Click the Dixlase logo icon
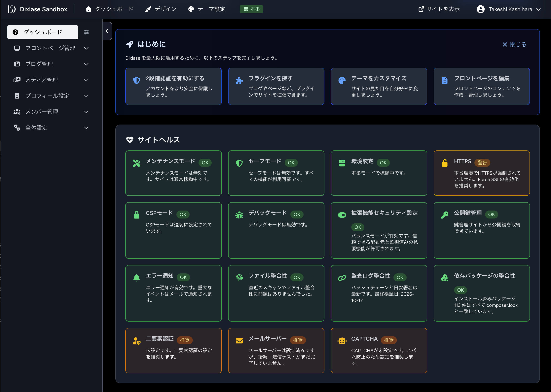This screenshot has height=392, width=551. click(12, 9)
